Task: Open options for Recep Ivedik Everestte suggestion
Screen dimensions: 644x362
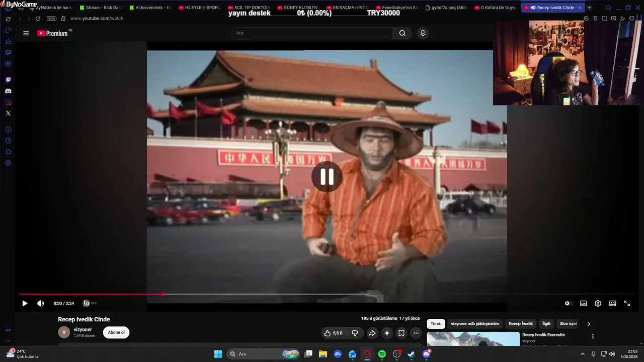Action: [x=593, y=336]
